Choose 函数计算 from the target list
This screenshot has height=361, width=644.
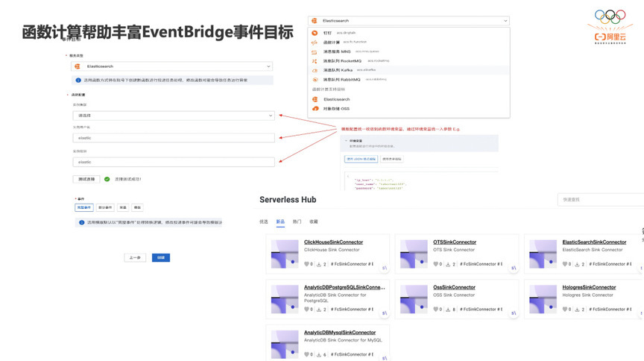(409, 43)
